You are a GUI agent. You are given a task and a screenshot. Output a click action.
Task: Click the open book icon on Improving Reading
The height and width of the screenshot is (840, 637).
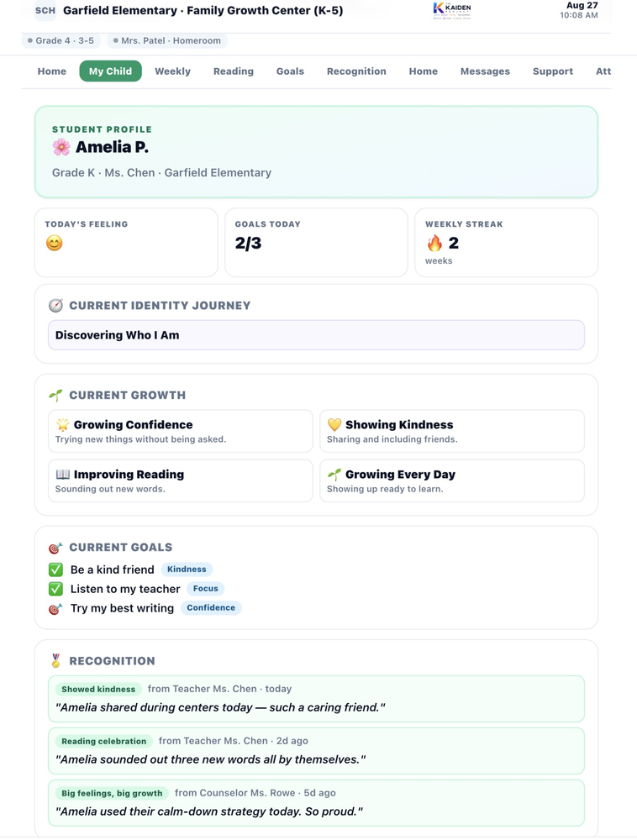(x=63, y=475)
